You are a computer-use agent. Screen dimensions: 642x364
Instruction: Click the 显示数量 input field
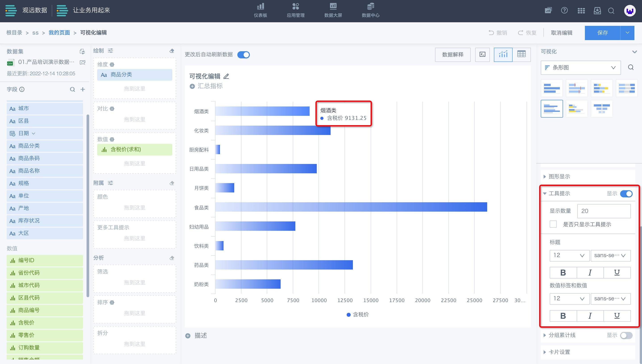click(x=604, y=211)
